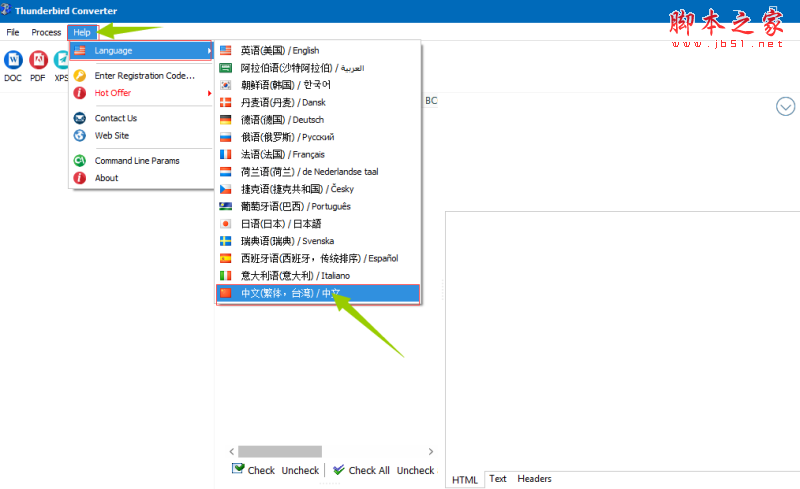Switch to the Headers preview tab
800x489 pixels.
[x=534, y=479]
